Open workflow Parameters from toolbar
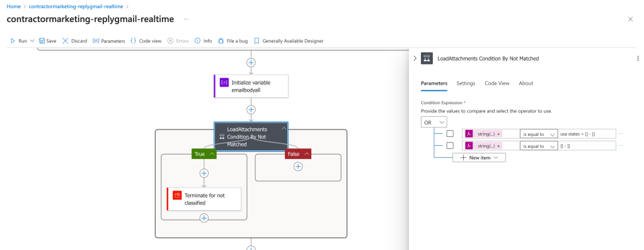The width and height of the screenshot is (644, 250). point(108,40)
